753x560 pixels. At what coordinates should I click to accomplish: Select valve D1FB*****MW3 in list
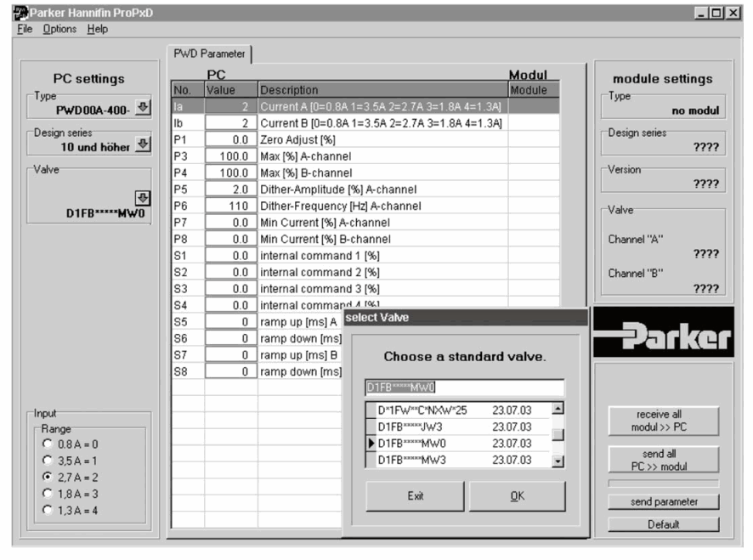[459, 460]
